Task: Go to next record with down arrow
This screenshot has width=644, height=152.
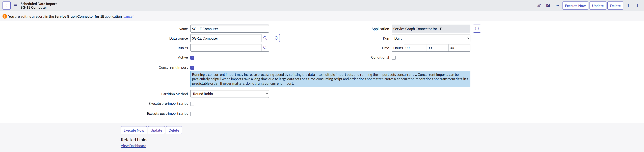Action: tap(637, 6)
